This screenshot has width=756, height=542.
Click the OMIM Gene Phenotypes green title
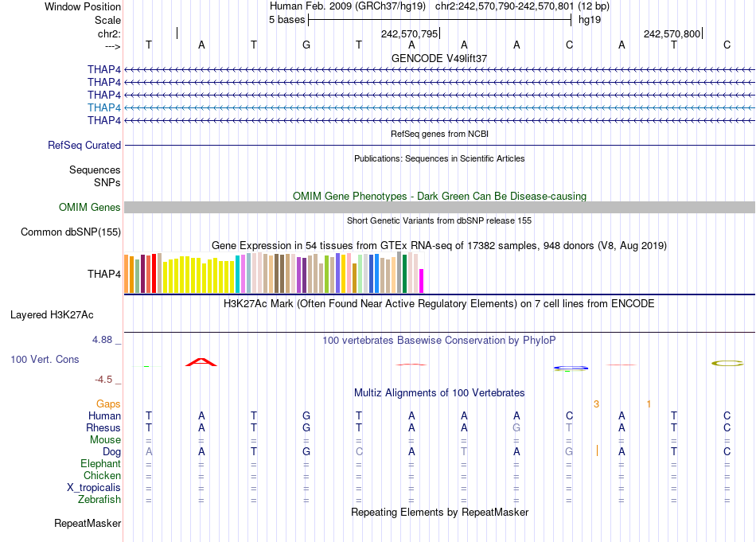click(x=439, y=197)
